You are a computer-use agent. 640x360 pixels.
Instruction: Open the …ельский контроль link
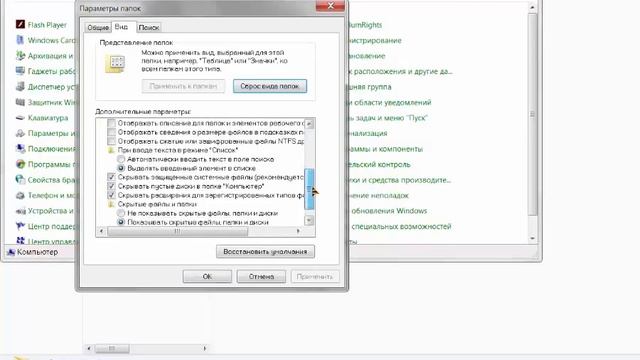379,164
